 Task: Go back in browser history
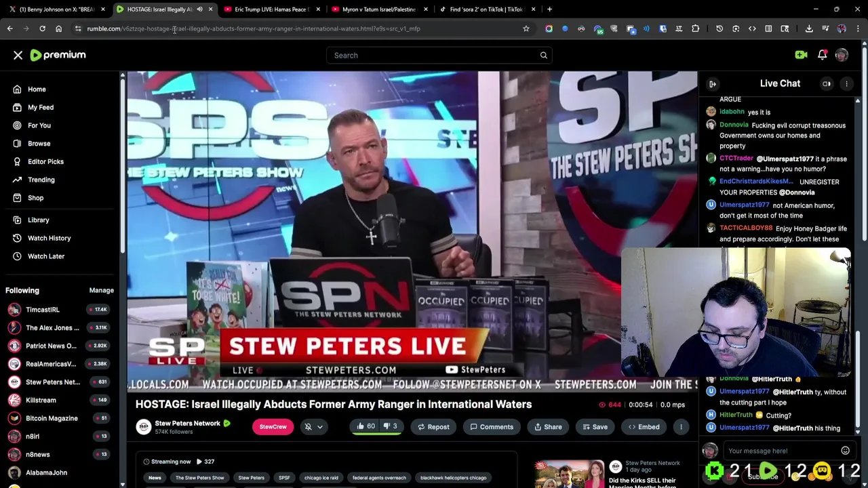pos(9,28)
